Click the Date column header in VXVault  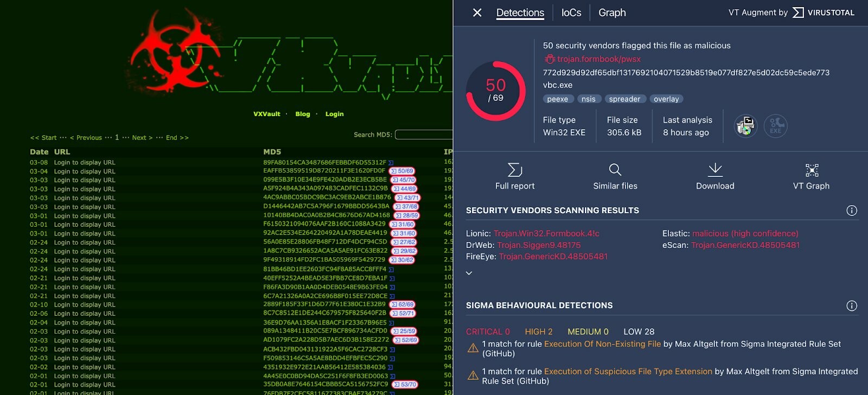(x=39, y=152)
